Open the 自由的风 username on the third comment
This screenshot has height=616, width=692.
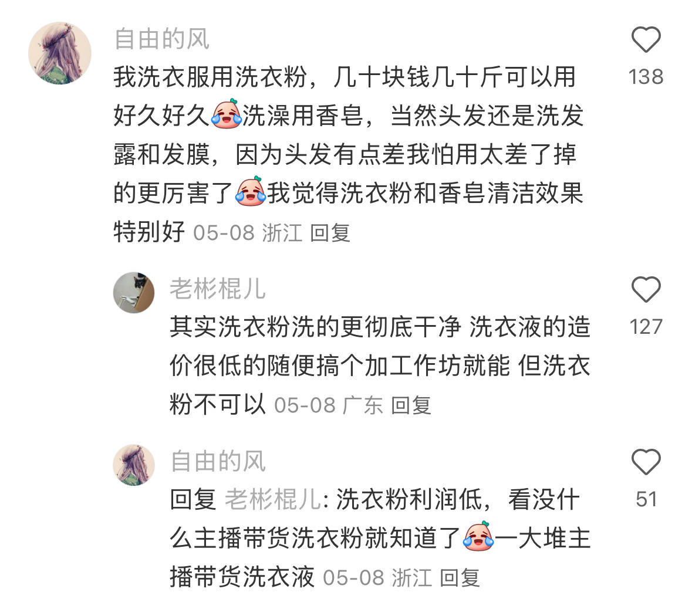218,462
